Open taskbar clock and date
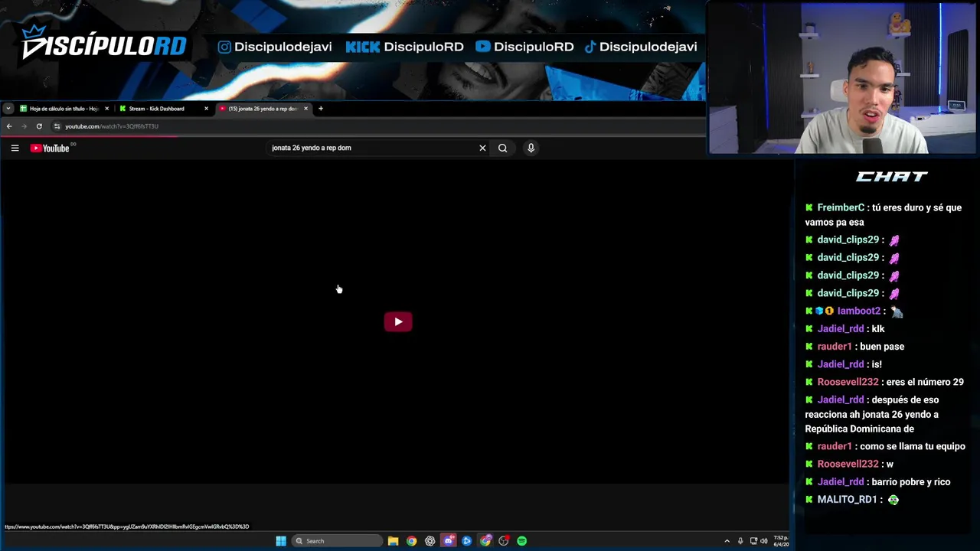Screen dimensions: 980x551 (x=781, y=541)
